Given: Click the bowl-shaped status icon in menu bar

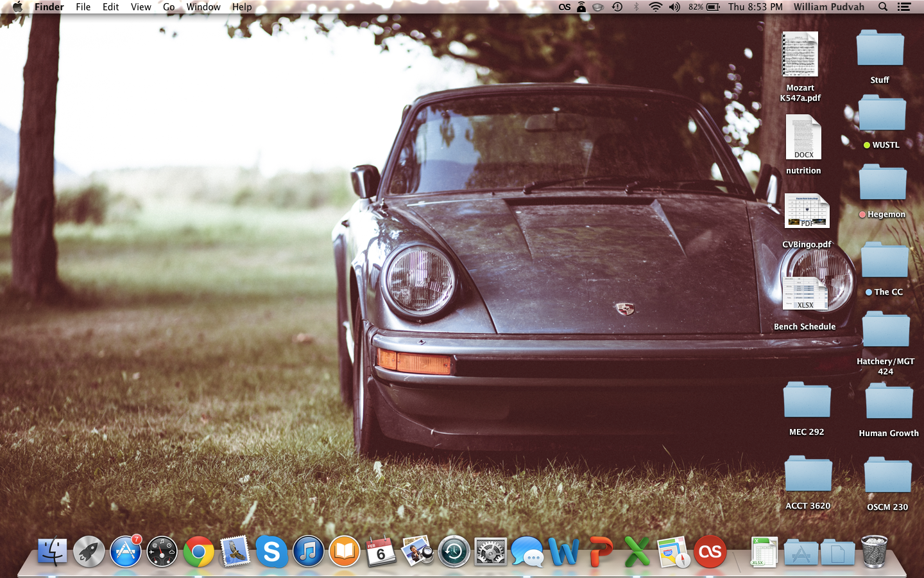Looking at the screenshot, I should click(598, 7).
